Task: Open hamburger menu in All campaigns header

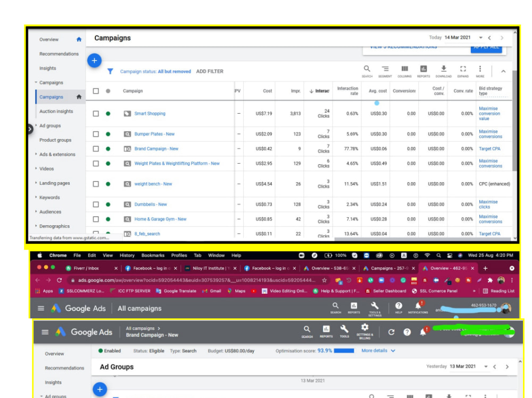Action: click(41, 308)
